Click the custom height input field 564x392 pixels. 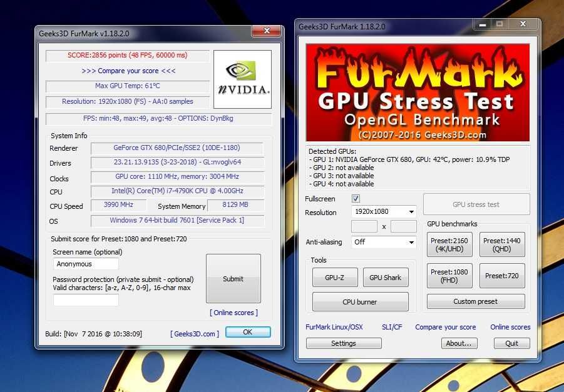pos(404,226)
